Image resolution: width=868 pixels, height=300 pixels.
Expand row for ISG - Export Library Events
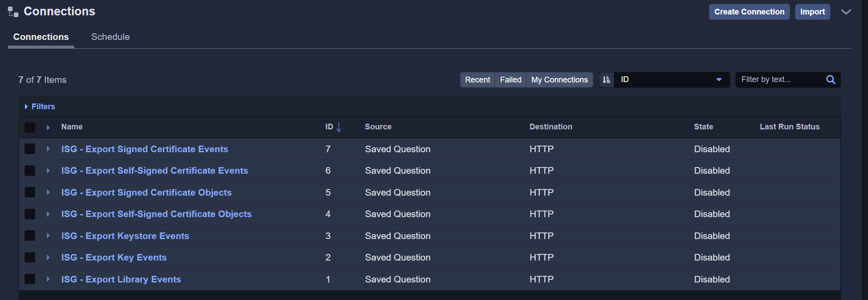pos(48,279)
